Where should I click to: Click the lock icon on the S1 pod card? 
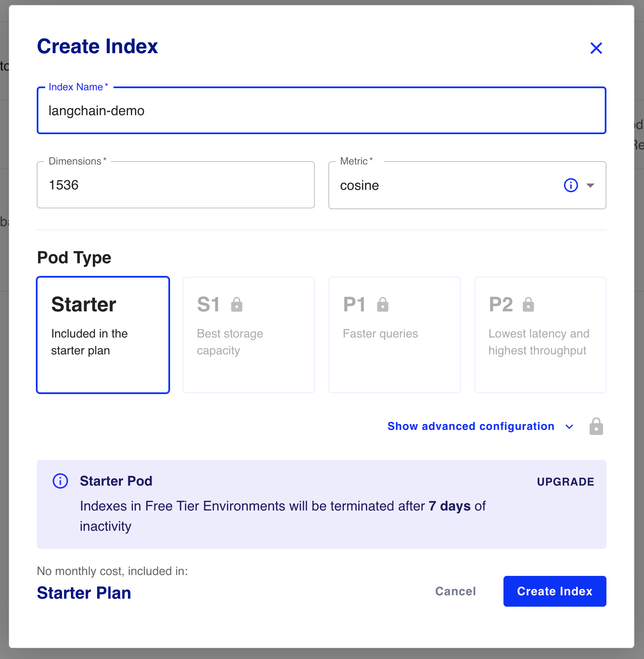click(237, 304)
